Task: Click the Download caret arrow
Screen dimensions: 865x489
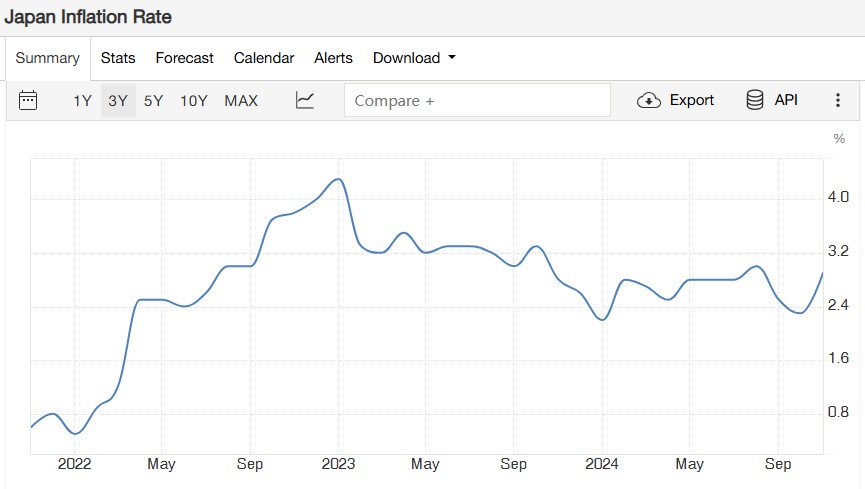Action: (452, 57)
